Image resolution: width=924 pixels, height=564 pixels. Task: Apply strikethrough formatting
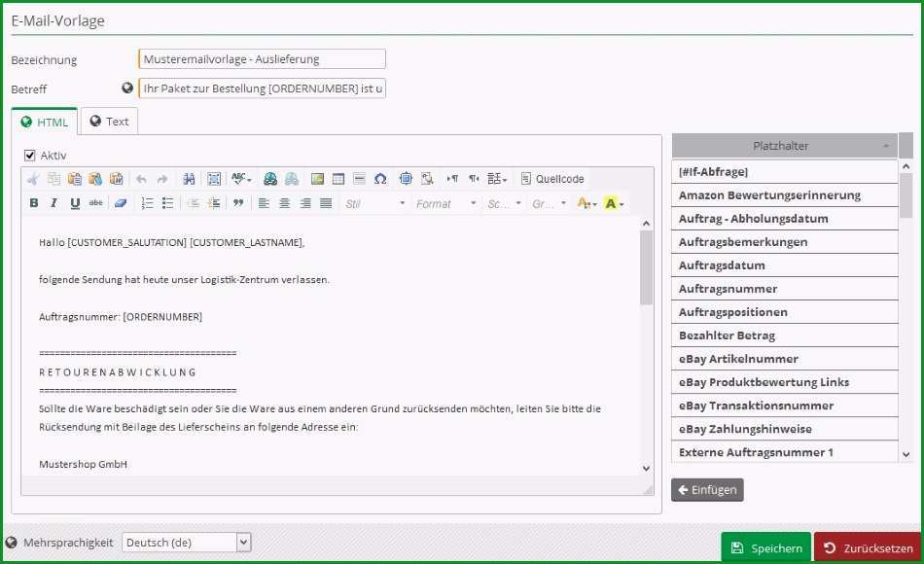(x=95, y=203)
